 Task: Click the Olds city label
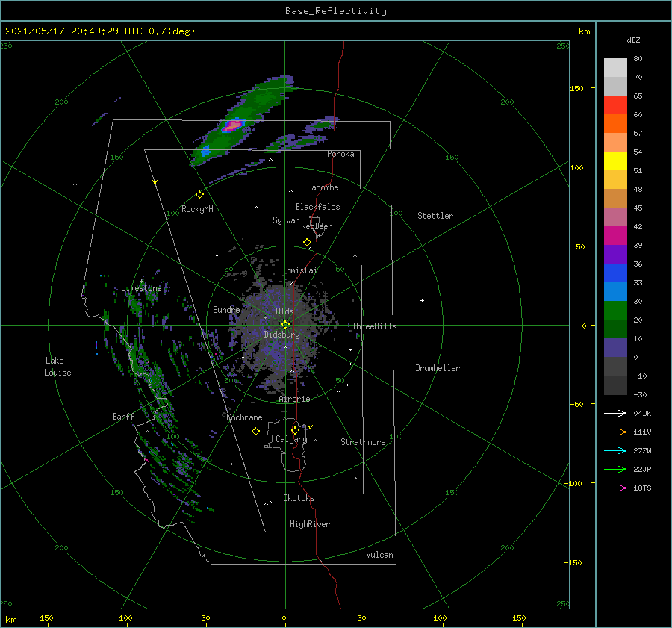click(x=284, y=311)
